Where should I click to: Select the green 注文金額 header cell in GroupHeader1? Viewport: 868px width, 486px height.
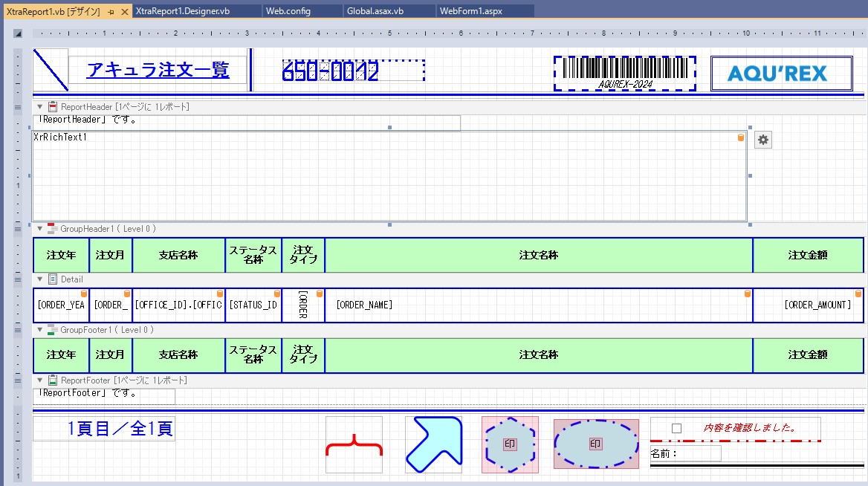click(808, 255)
